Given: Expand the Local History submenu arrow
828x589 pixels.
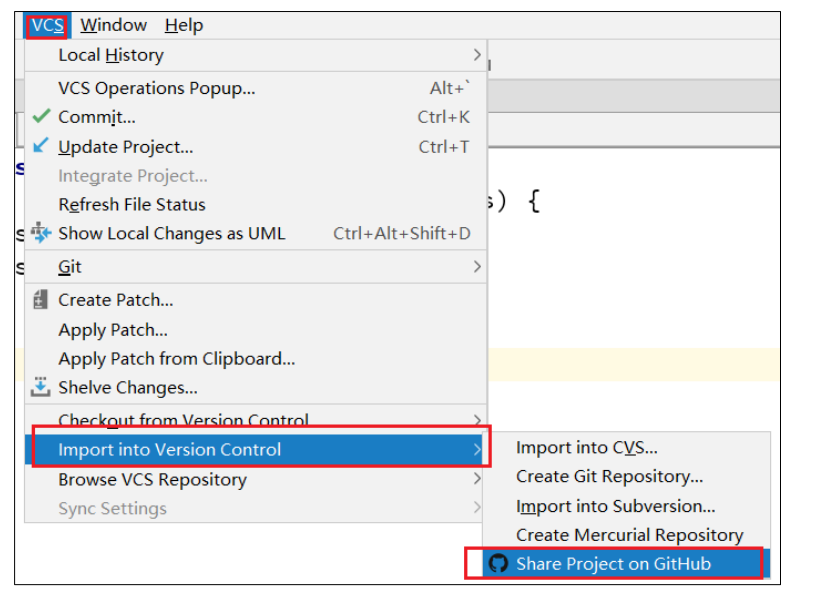Looking at the screenshot, I should tap(477, 55).
